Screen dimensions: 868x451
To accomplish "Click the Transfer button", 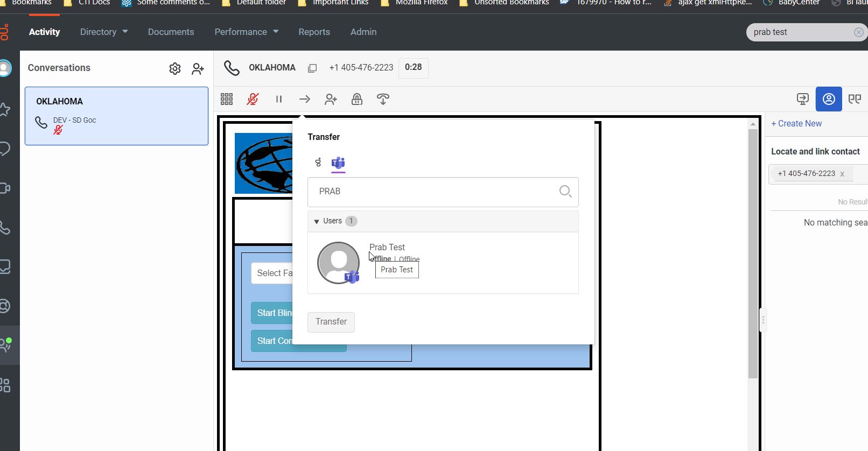I will coord(331,322).
